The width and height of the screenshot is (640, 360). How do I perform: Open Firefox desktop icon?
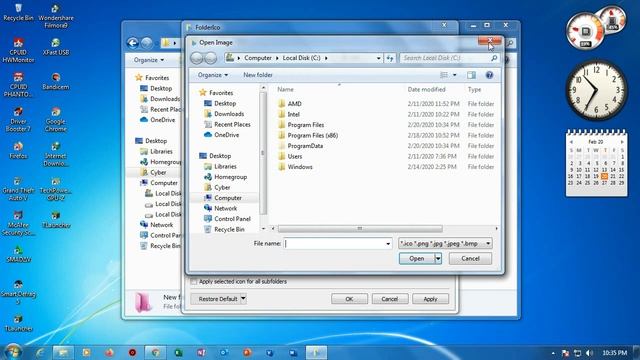(18, 150)
